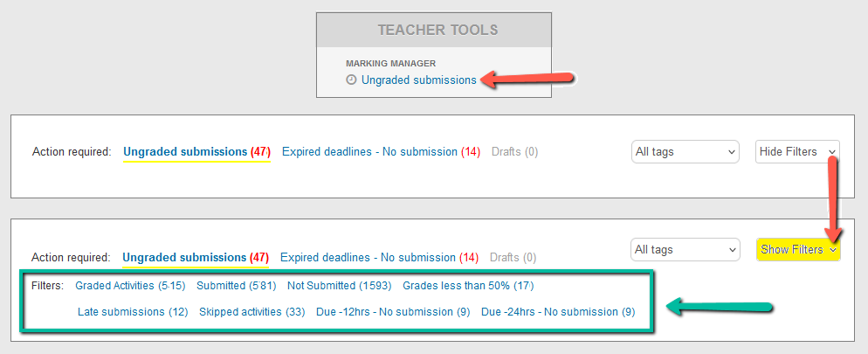Screen dimensions: 868x354
Task: Apply the Graded Activities filter
Action: click(131, 286)
